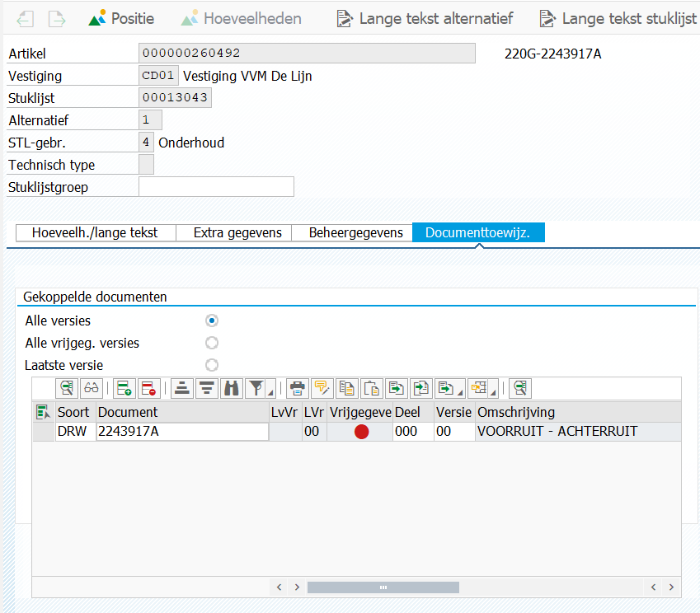This screenshot has width=700, height=613.
Task: Sort descending with toolbar icon
Action: (207, 388)
